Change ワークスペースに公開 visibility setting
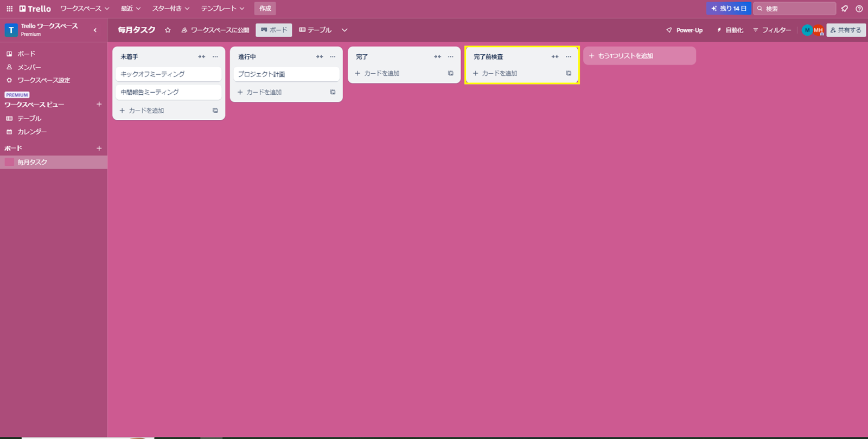 [x=215, y=30]
